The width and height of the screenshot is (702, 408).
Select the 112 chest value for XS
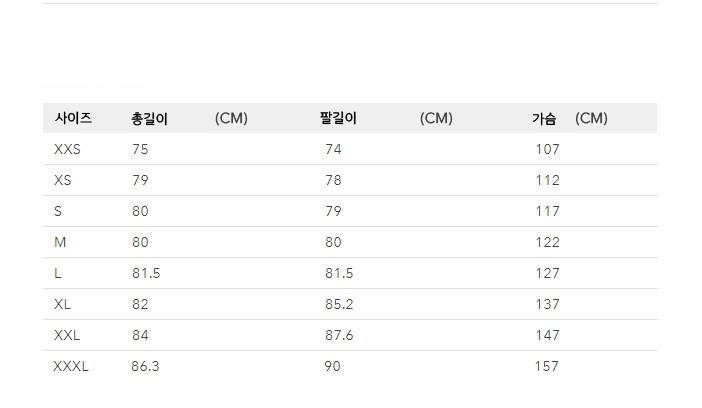click(x=548, y=180)
